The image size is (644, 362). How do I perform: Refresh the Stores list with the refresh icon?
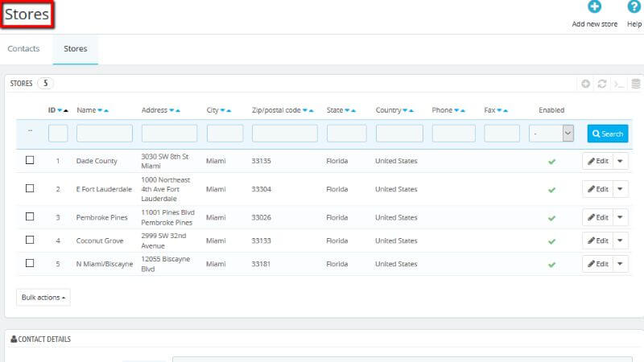(x=602, y=84)
